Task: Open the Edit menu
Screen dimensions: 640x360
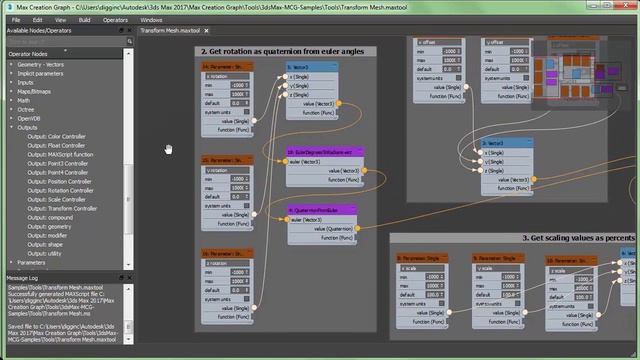Action: [37, 20]
